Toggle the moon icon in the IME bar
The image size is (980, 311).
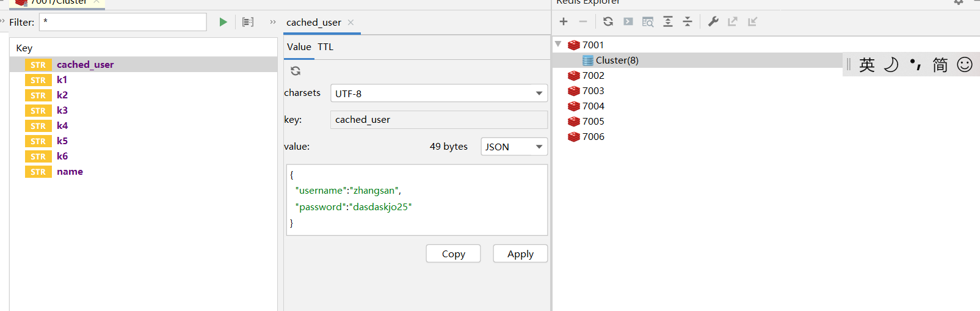pyautogui.click(x=891, y=64)
